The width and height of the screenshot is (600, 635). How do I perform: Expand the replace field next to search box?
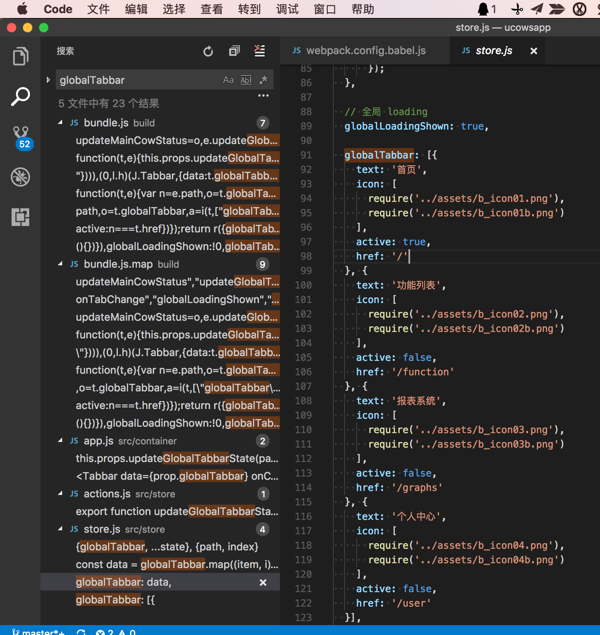(x=48, y=80)
